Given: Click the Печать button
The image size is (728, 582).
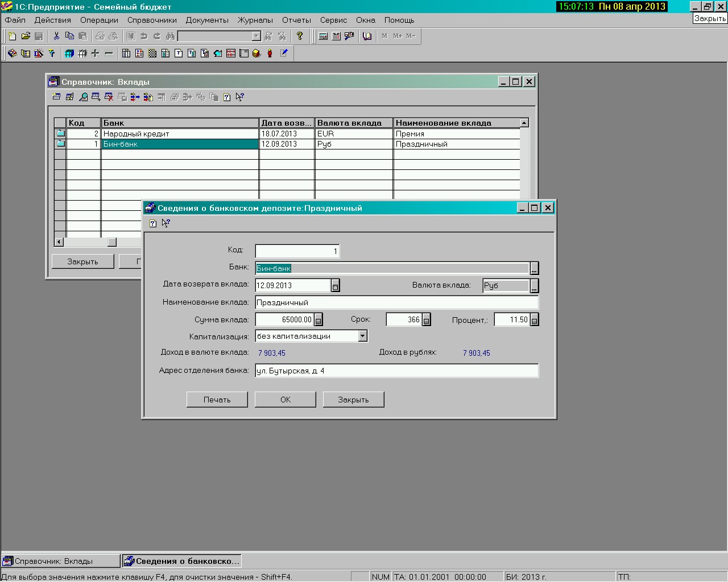Looking at the screenshot, I should pyautogui.click(x=217, y=400).
